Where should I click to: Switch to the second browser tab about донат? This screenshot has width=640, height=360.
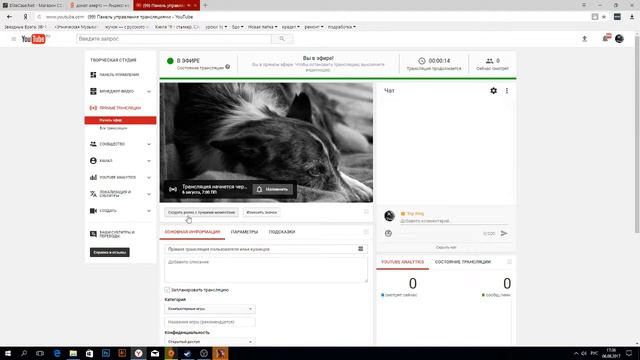click(99, 5)
